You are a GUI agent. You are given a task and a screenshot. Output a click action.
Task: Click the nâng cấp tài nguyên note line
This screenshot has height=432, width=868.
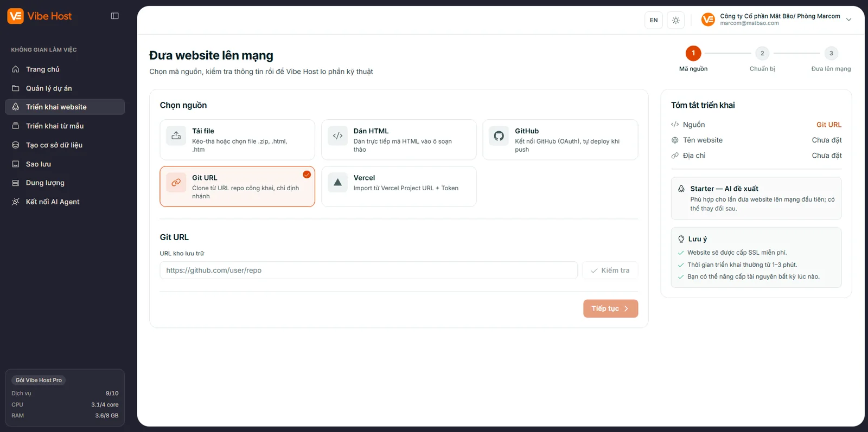(x=753, y=277)
